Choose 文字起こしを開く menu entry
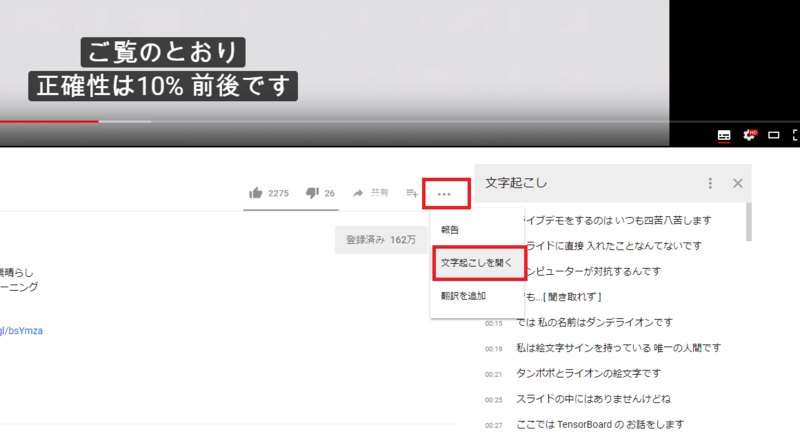 (x=479, y=263)
